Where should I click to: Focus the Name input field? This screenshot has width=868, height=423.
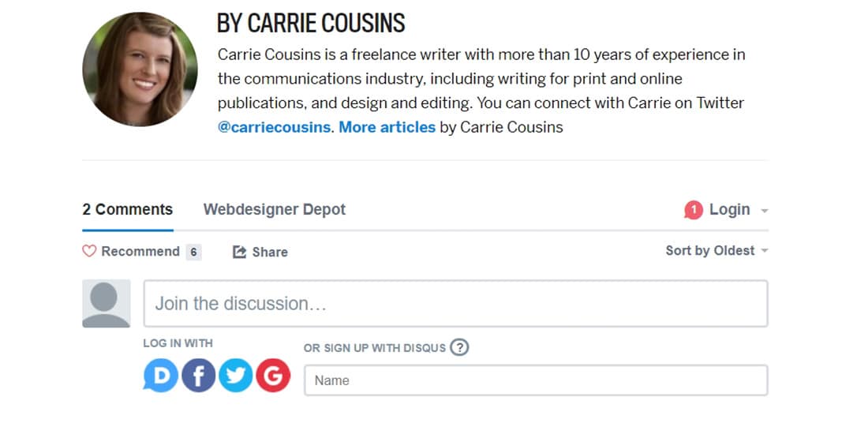tap(536, 380)
